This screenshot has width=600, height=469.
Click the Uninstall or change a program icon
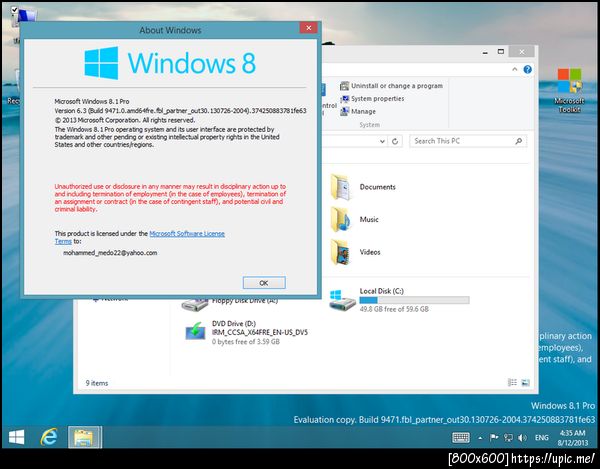[344, 86]
